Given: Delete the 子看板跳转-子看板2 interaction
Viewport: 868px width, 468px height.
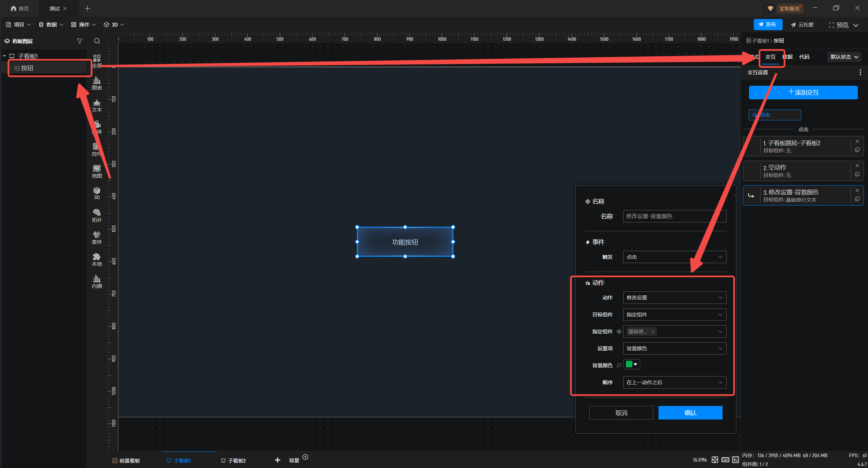Looking at the screenshot, I should (857, 141).
